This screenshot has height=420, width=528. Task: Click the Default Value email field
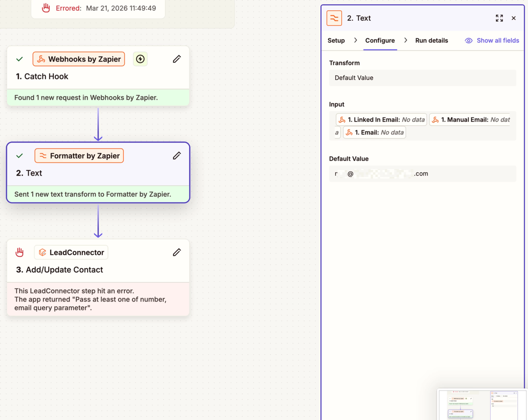tap(422, 174)
